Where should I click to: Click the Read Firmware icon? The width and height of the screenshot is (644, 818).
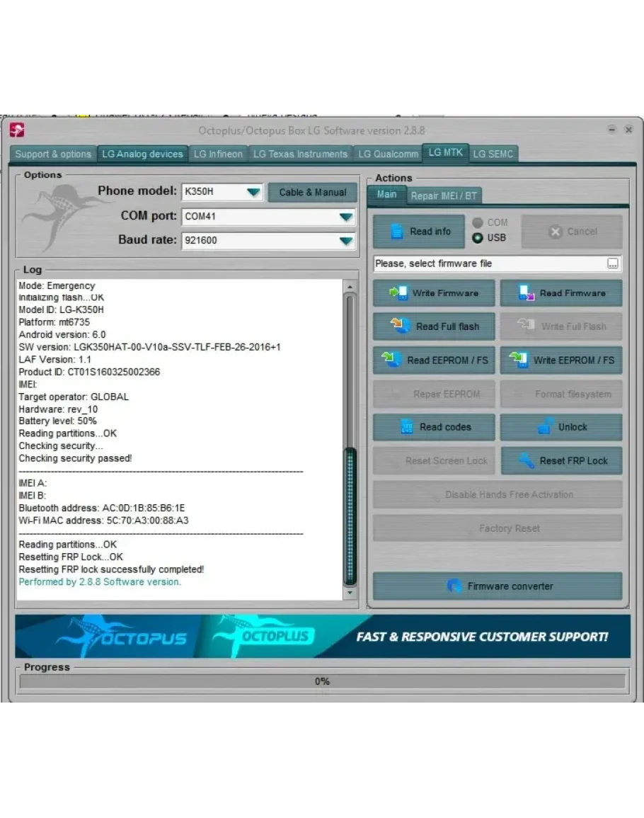[x=527, y=293]
